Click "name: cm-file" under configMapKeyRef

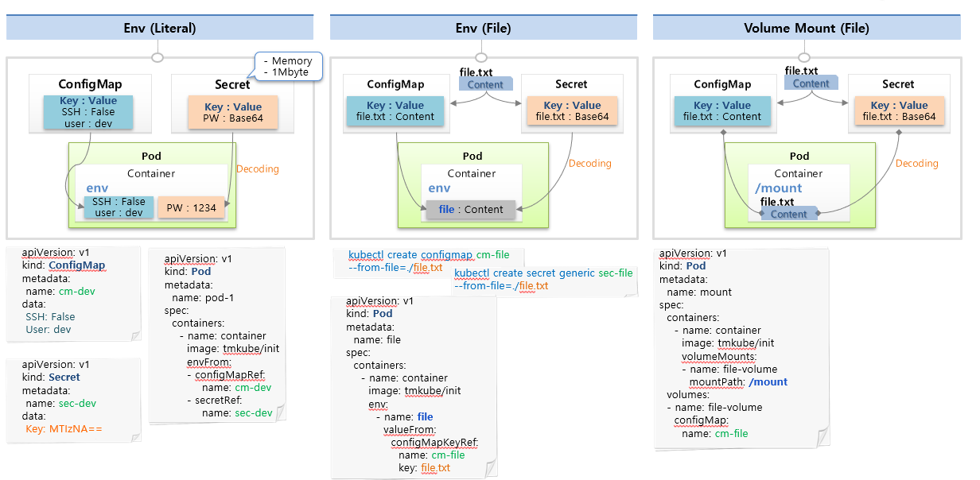tap(432, 455)
